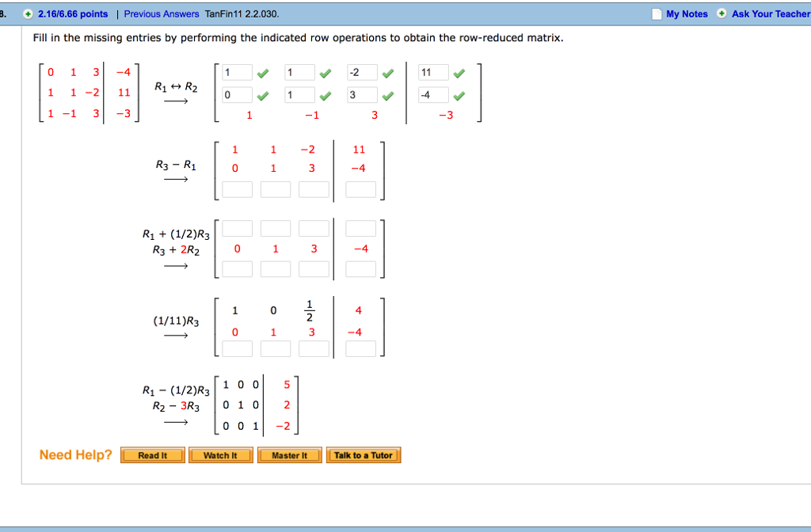Click the Master It button
Screen dimensions: 811x532
[289, 454]
